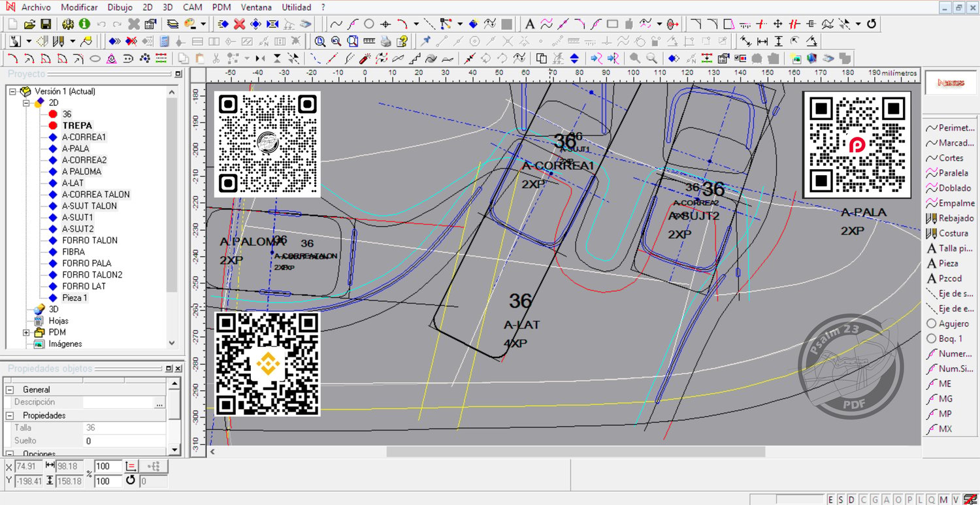Toggle the S status bar indicator
Image resolution: width=980 pixels, height=505 pixels.
pyautogui.click(x=840, y=500)
